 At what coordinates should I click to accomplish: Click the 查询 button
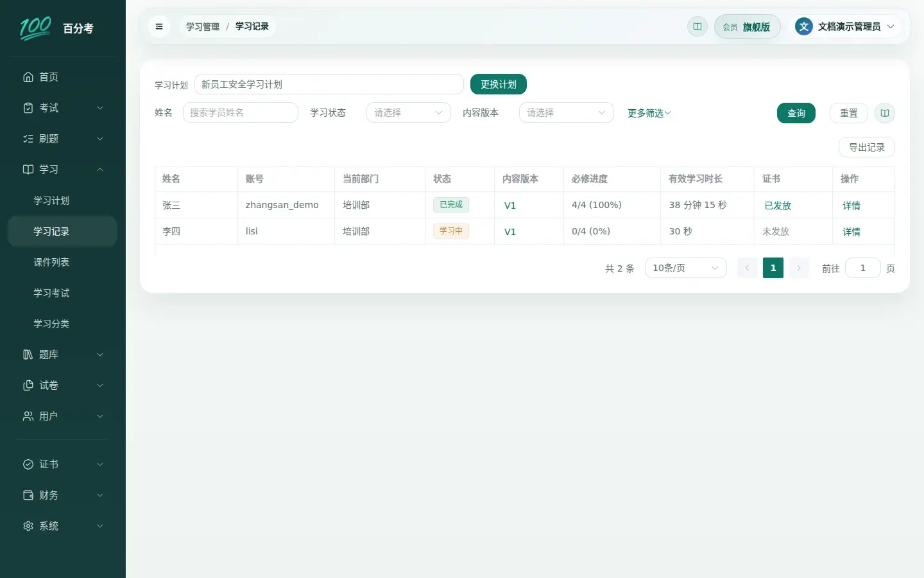(x=796, y=113)
